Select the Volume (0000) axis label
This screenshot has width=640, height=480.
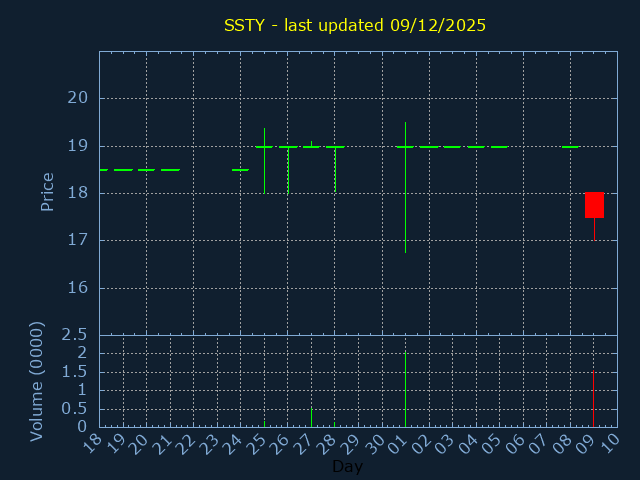pos(37,381)
